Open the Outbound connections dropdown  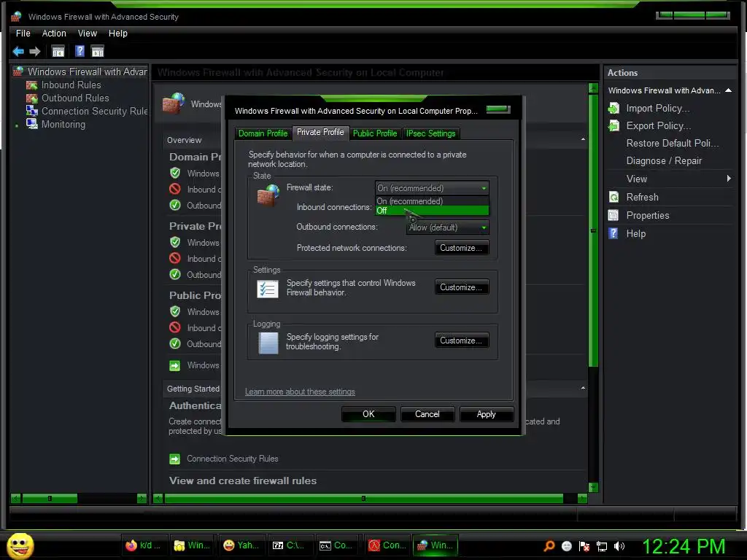447,227
